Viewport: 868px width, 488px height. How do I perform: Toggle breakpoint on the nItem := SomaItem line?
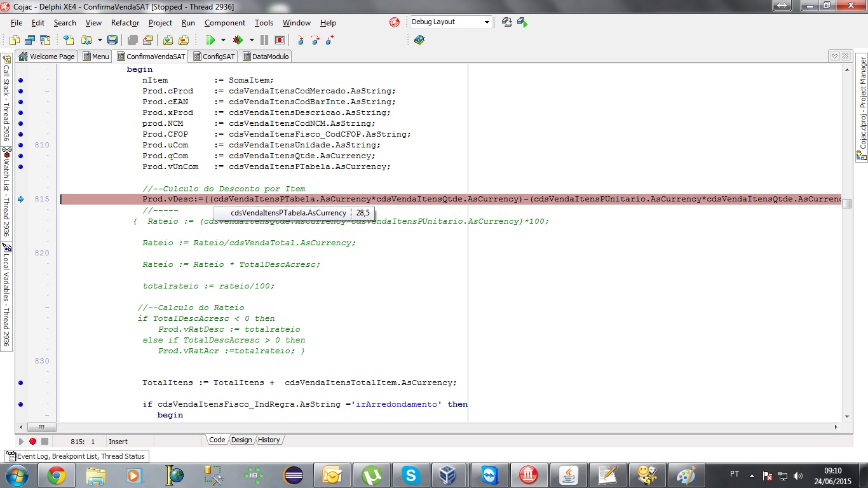[21, 80]
